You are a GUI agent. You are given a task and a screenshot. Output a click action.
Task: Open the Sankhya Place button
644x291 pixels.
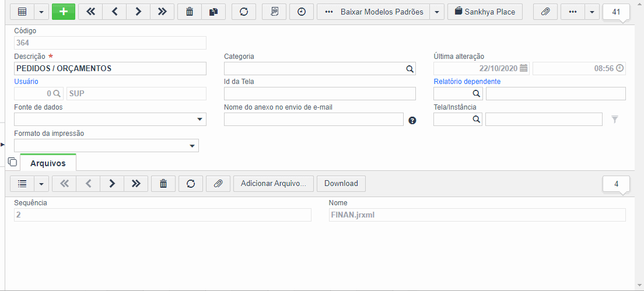[x=485, y=12]
